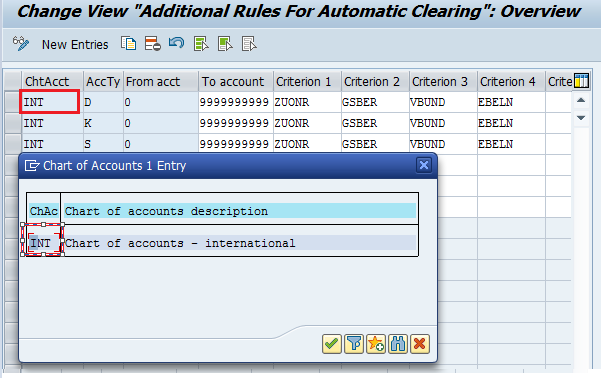Click the filter funnel icon in dialog

tap(354, 344)
